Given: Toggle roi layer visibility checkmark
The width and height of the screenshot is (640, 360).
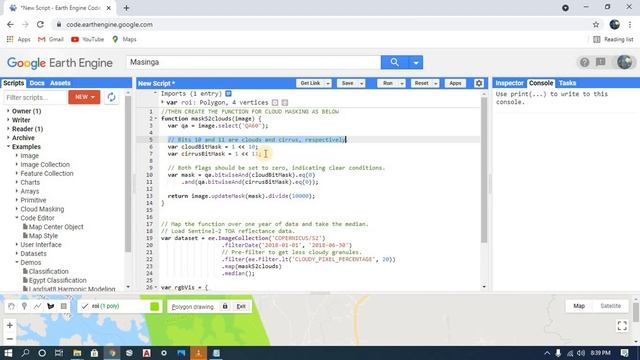Looking at the screenshot, I should [84, 306].
